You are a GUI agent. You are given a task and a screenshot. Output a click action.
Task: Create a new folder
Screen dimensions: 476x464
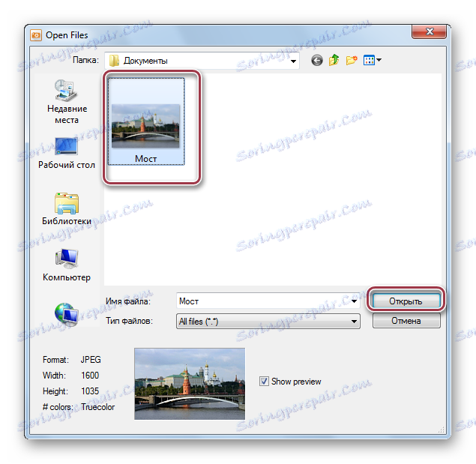pyautogui.click(x=352, y=60)
